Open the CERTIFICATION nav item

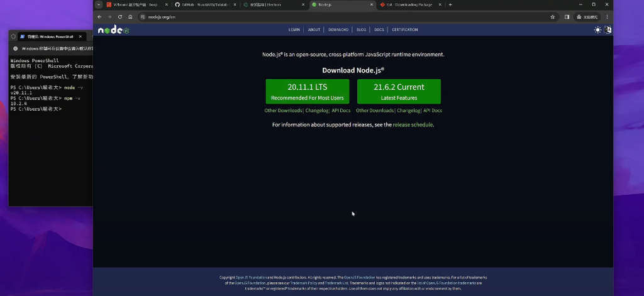404,30
